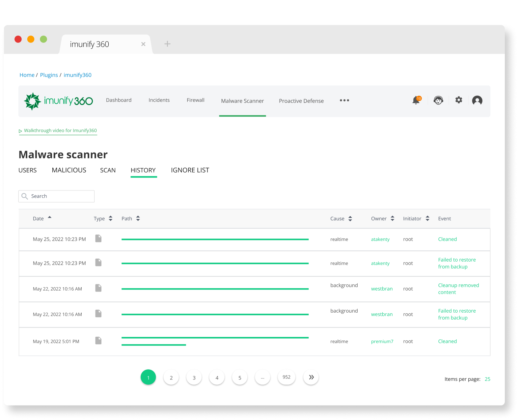Switch to the MALICIOUS tab
The image size is (518, 420).
69,170
